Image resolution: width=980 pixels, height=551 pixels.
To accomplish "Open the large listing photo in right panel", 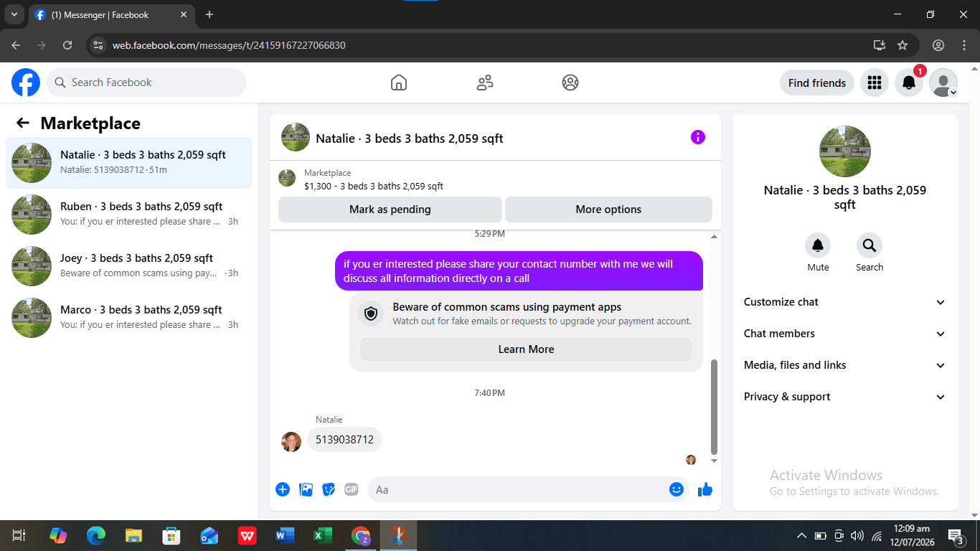I will coord(845,151).
